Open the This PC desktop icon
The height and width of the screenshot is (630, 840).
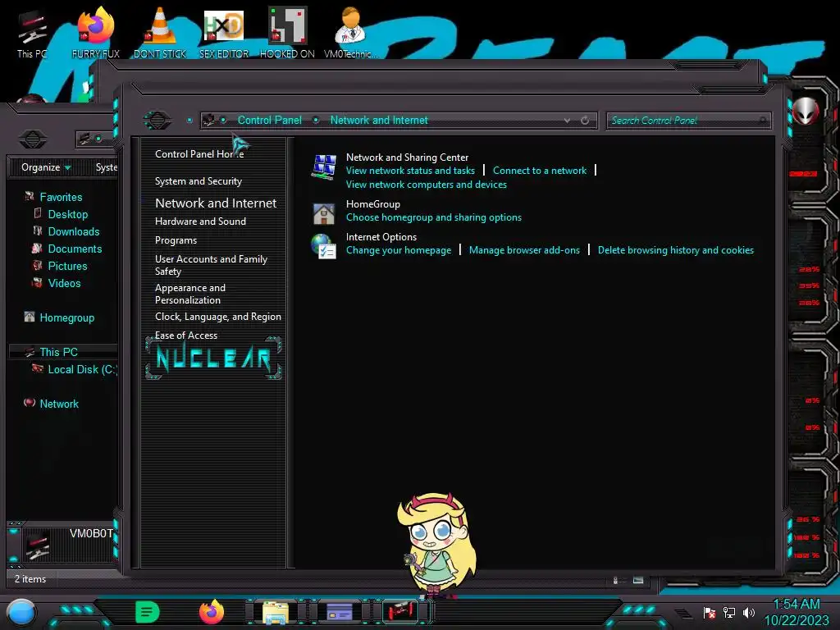pos(32,34)
